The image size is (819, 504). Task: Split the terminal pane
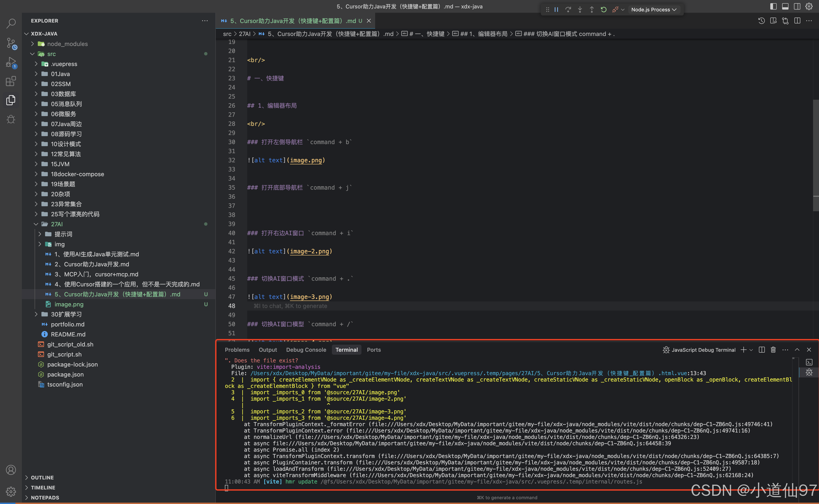(761, 350)
